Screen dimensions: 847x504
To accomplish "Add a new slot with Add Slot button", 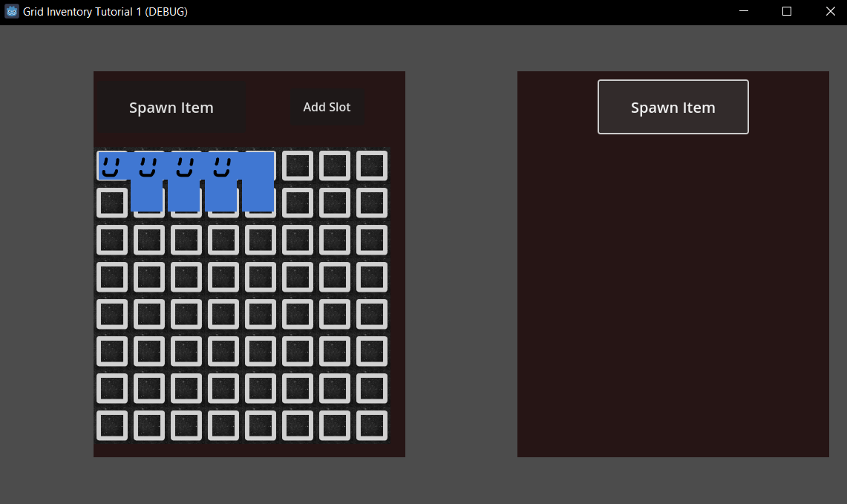I will coord(327,107).
